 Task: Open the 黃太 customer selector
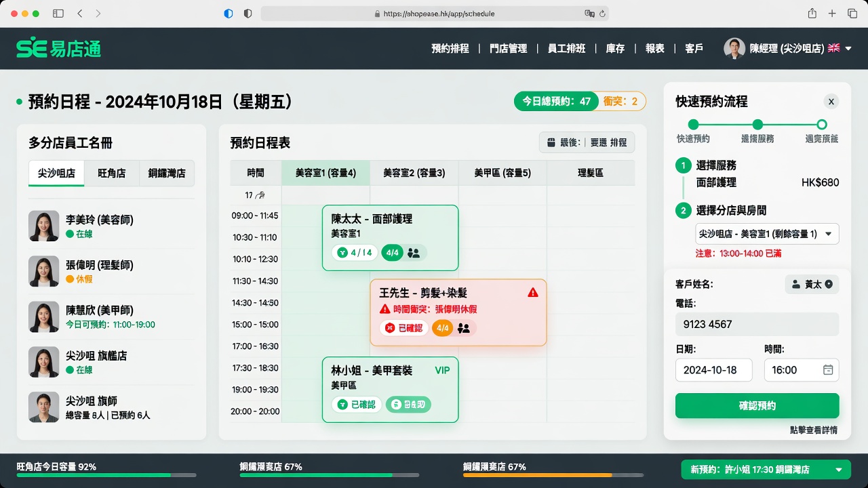[812, 285]
